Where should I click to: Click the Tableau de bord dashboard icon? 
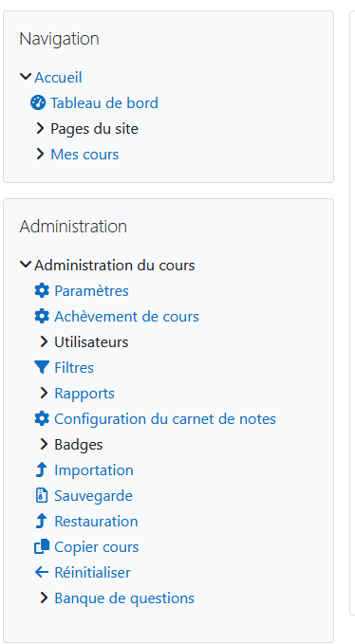pyautogui.click(x=38, y=103)
